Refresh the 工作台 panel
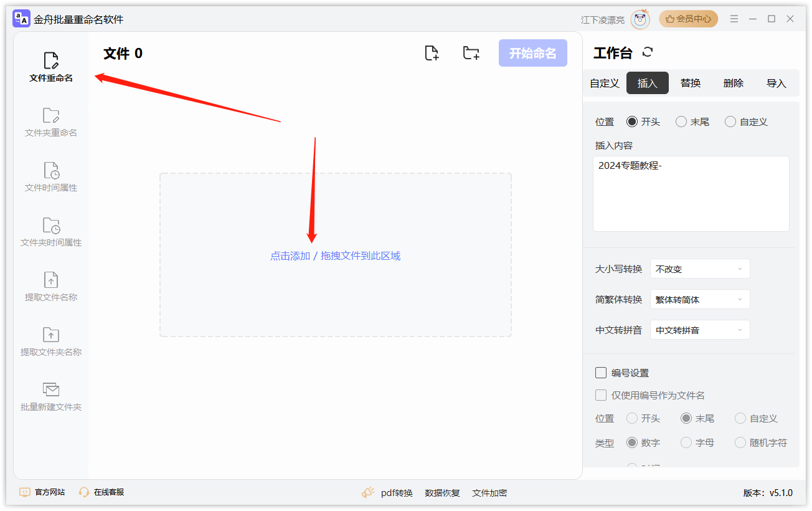812x511 pixels. pos(648,52)
